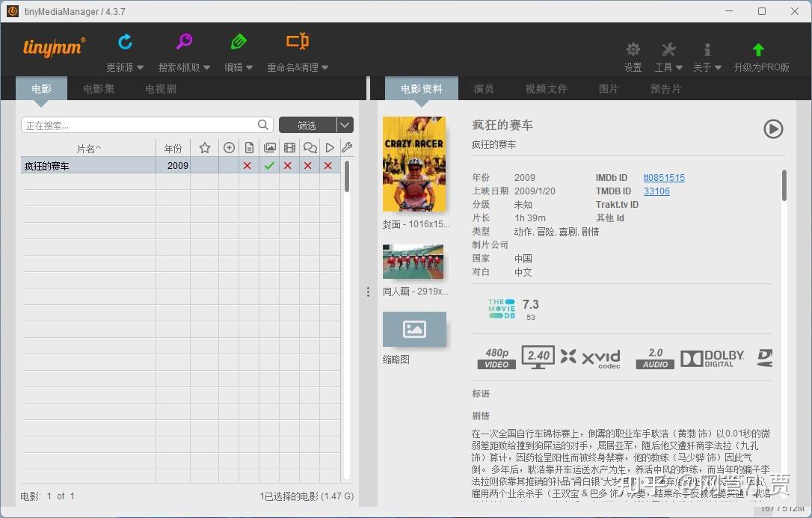Screen dimensions: 812x518
Task: Open the IMDb link tt0851515
Action: pyautogui.click(x=664, y=178)
